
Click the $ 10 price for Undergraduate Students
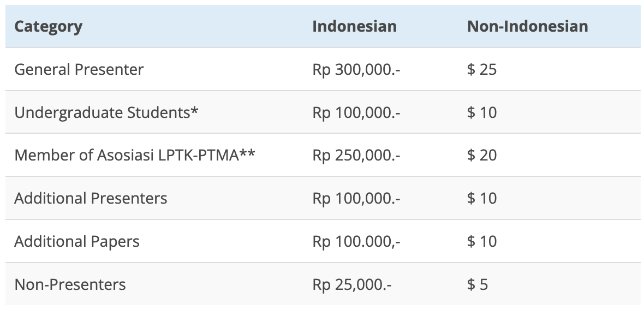pos(481,112)
